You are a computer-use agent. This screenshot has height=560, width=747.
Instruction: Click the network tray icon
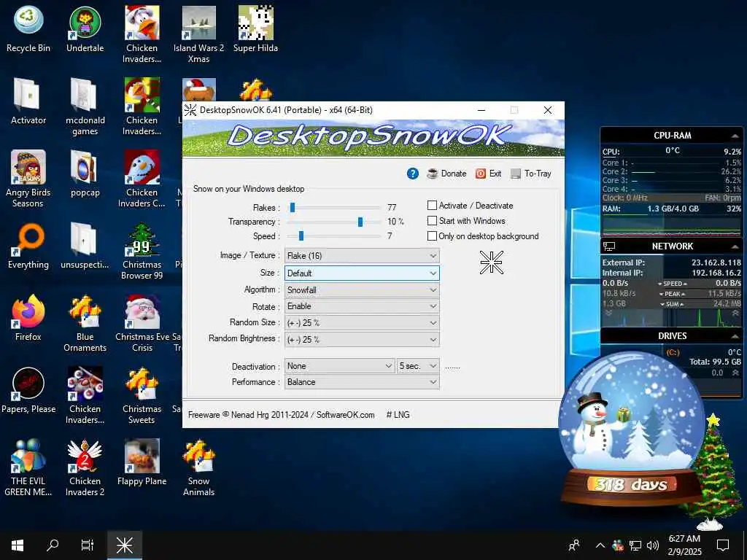(635, 545)
